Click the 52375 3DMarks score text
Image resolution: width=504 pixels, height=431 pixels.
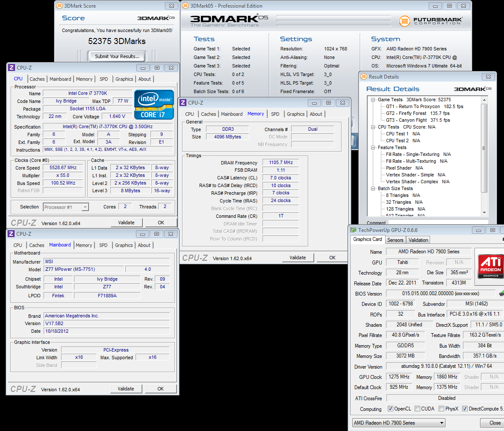117,41
